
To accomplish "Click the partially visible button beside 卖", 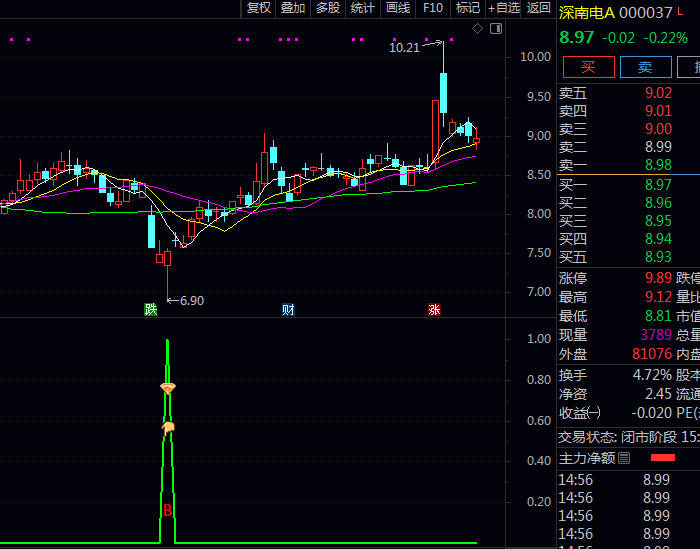I will click(689, 67).
